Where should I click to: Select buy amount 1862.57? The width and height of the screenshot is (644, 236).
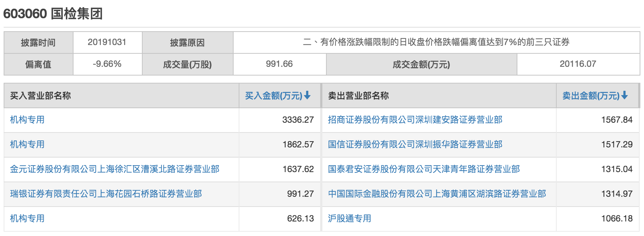coord(298,145)
